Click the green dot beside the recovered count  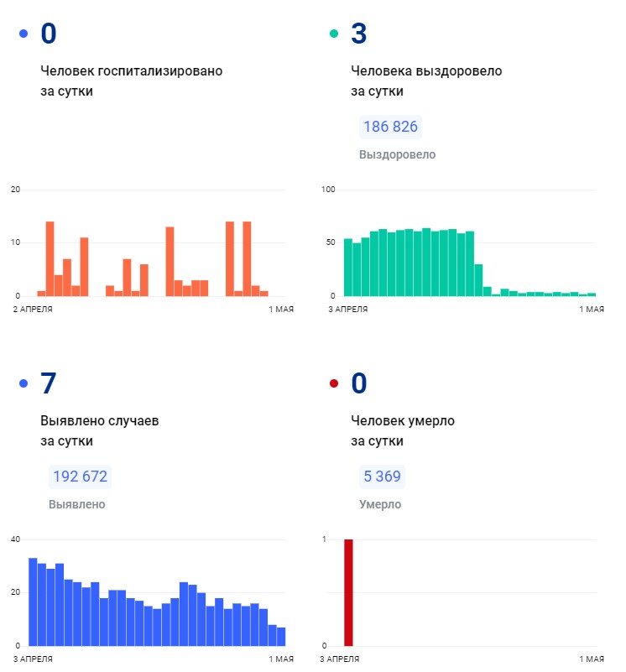click(333, 34)
